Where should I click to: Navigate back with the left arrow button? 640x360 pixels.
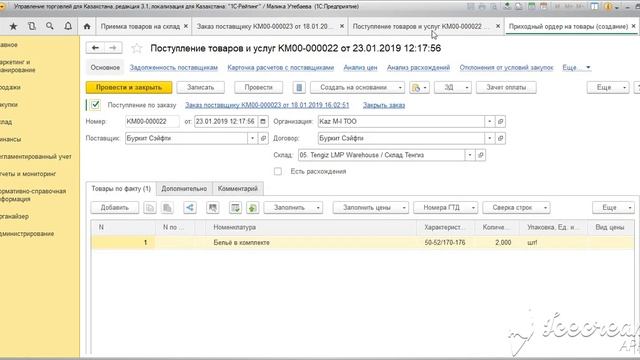95,48
